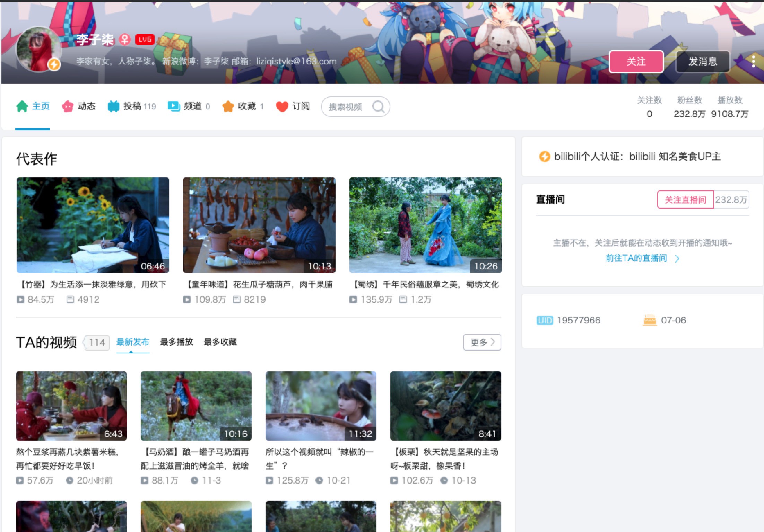Click the UID badge icon
This screenshot has height=532, width=764.
pyautogui.click(x=545, y=320)
